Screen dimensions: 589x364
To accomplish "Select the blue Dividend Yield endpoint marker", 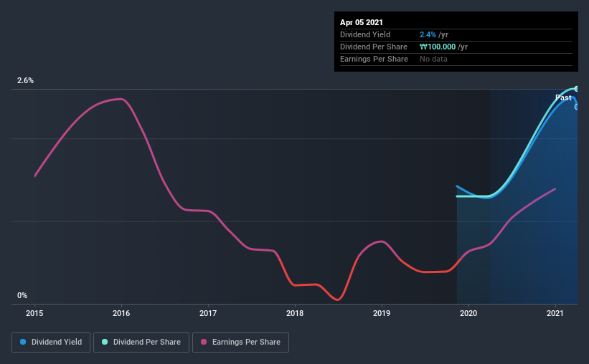I will 577,107.
